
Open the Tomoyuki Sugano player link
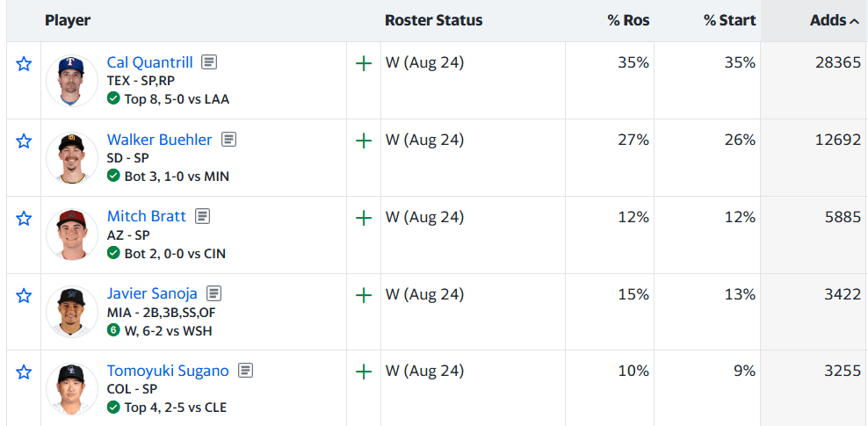pyautogui.click(x=168, y=370)
